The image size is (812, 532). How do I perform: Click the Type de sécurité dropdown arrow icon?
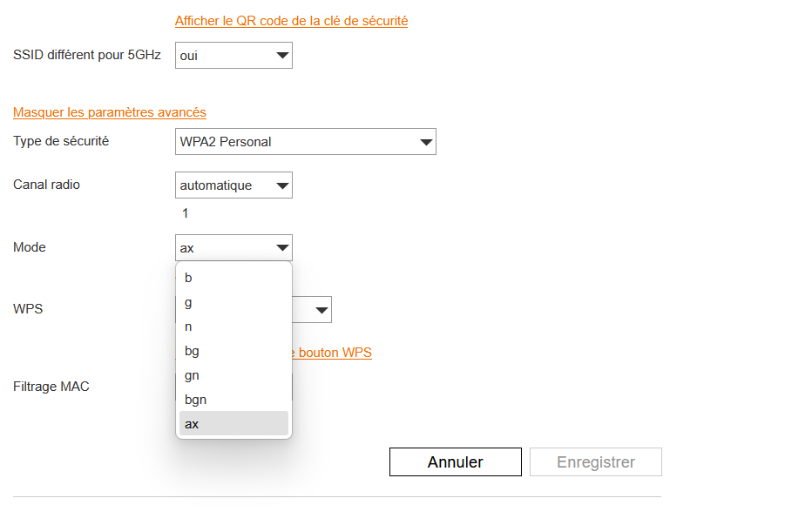click(425, 141)
